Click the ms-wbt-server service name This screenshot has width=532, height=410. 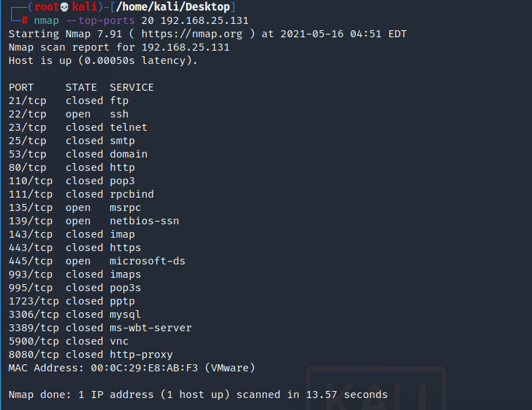[x=150, y=328]
